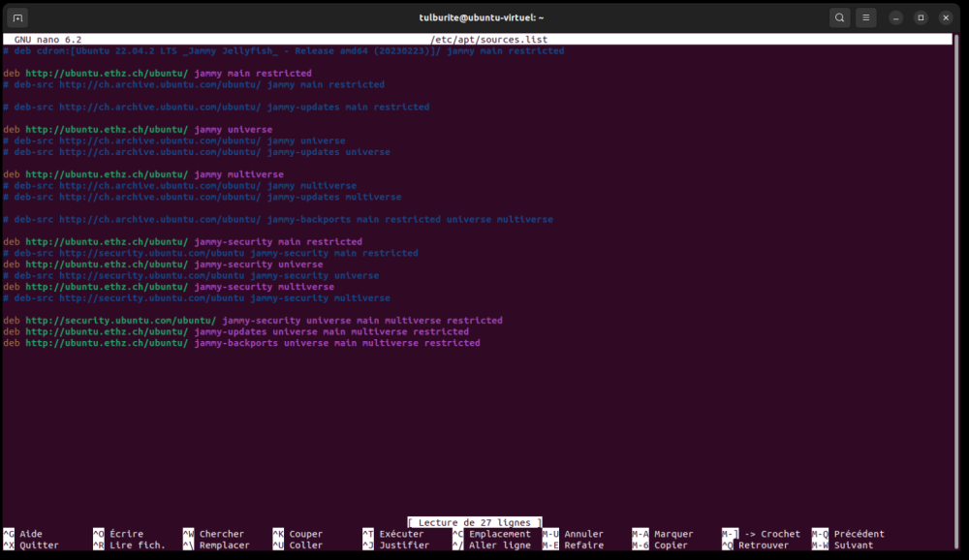
Task: Click the new tab icon in title bar
Action: pyautogui.click(x=17, y=17)
